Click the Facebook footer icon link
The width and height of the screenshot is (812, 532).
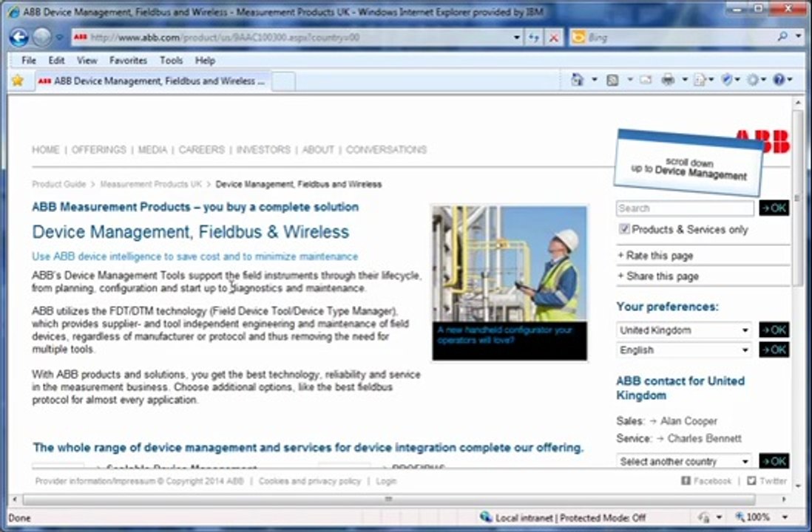(706, 481)
